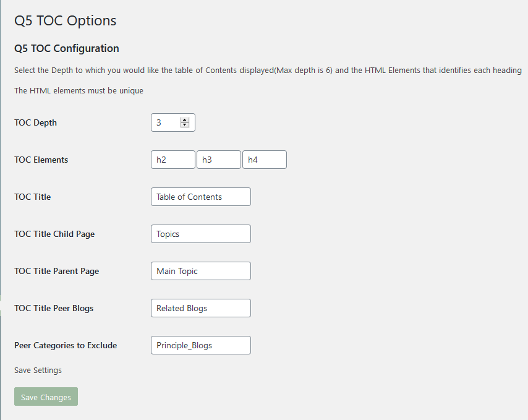The height and width of the screenshot is (420, 528).
Task: Click the TOC Depth label
Action: tap(35, 122)
